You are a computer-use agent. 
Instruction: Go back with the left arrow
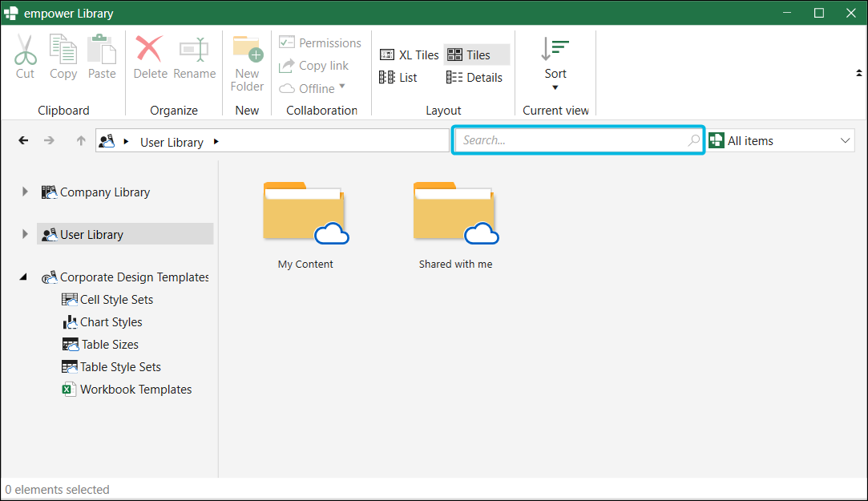tap(23, 140)
